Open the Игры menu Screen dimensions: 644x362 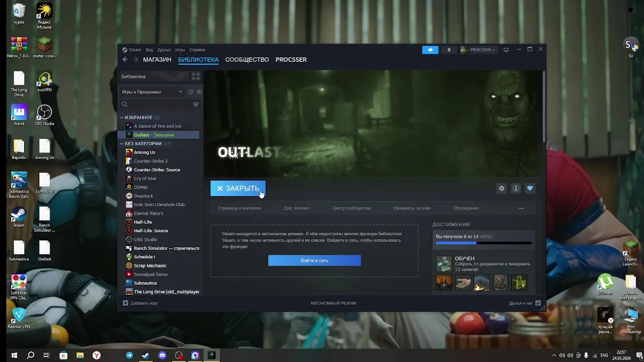click(180, 50)
